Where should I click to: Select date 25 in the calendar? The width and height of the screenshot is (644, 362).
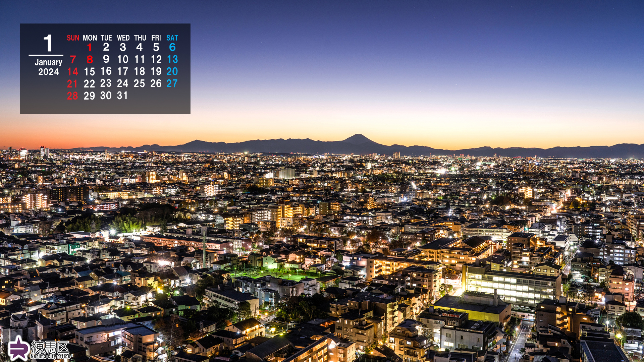coord(139,83)
